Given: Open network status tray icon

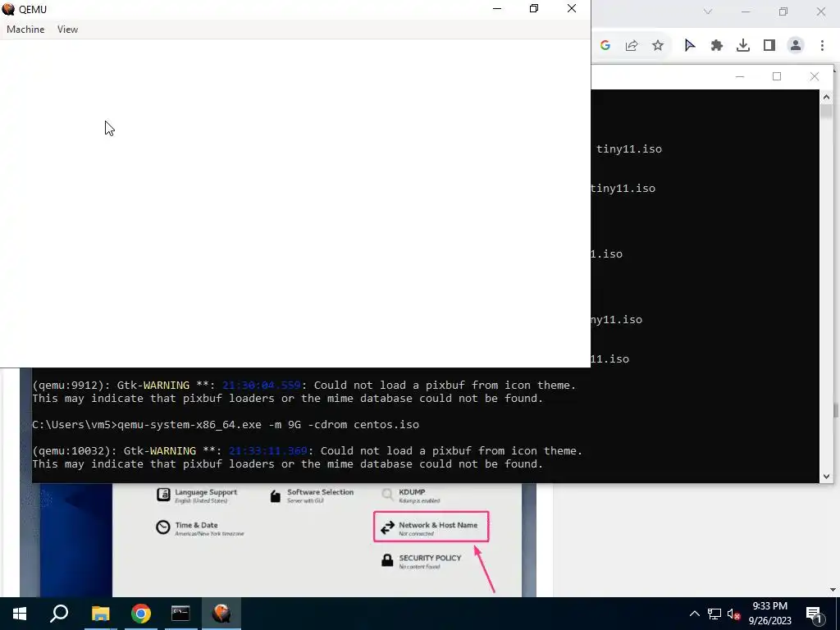Looking at the screenshot, I should point(714,614).
